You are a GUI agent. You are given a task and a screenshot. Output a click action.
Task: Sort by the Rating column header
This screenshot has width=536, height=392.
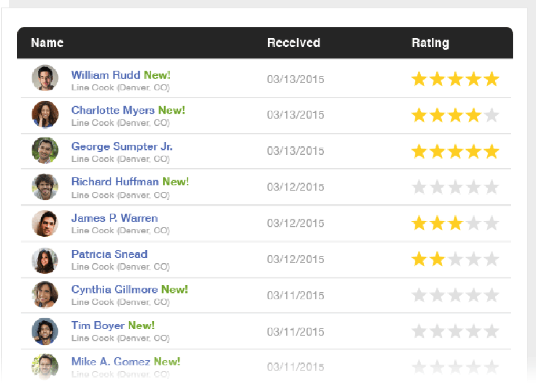430,43
